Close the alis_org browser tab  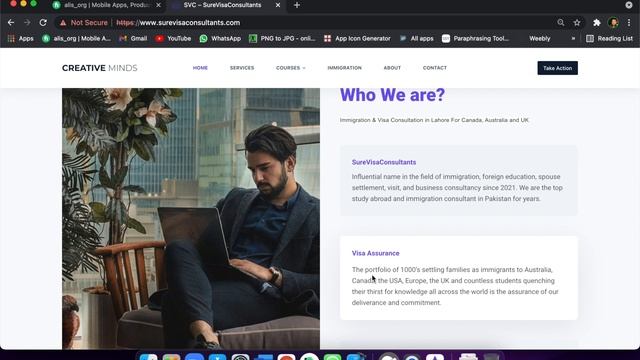(158, 5)
